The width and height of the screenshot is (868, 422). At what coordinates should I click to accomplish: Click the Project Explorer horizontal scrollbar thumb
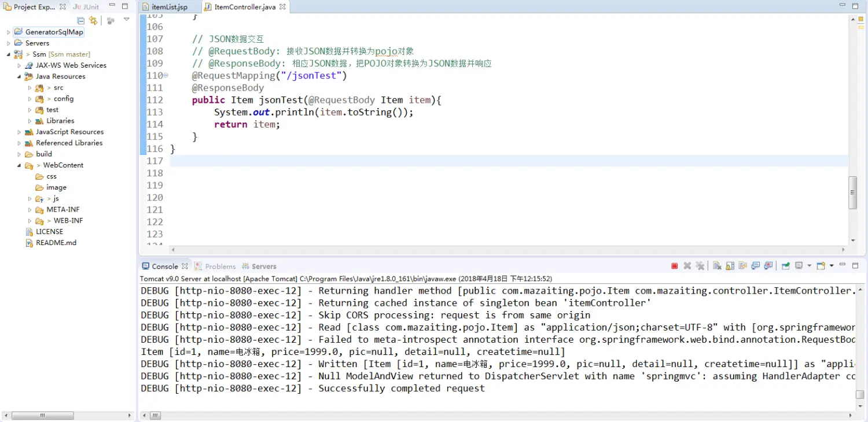[42, 416]
